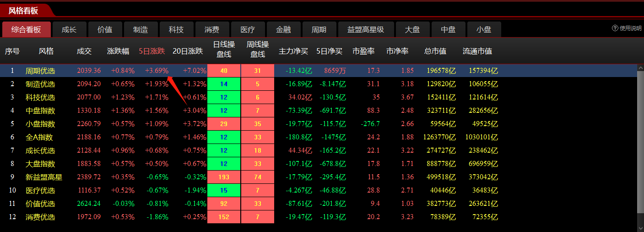This screenshot has width=644, height=232.
Task: Click the 主力净买 column header
Action: (x=293, y=51)
